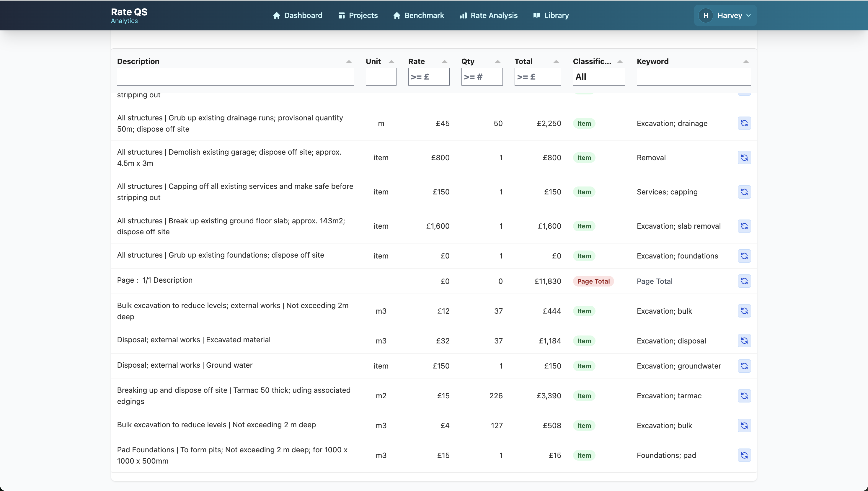Screen dimensions: 868x491
Task: Click the 'Page Total' keyword cell
Action: click(x=655, y=281)
